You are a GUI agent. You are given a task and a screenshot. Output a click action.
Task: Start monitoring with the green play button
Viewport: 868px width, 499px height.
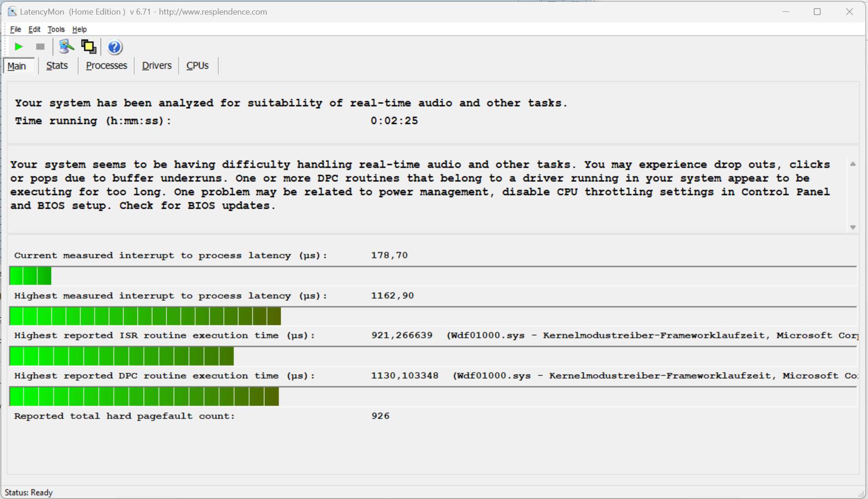tap(19, 46)
